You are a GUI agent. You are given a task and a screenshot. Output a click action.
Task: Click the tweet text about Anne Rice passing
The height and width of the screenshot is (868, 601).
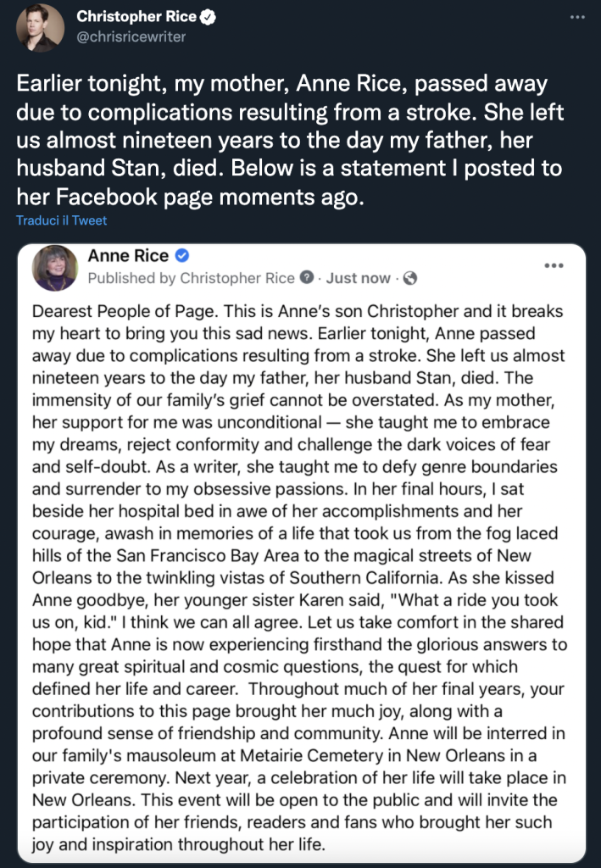290,140
